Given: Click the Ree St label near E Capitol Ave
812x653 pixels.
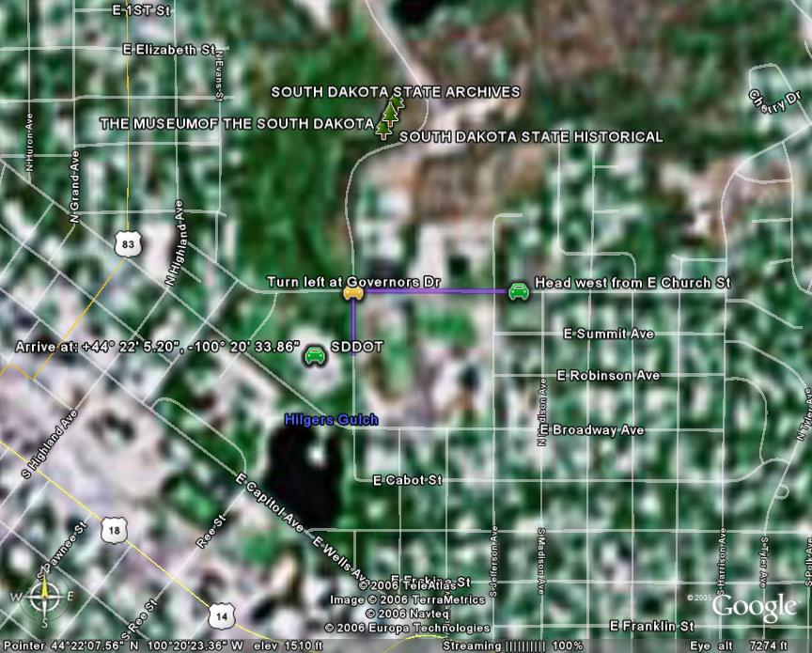Looking at the screenshot, I should pyautogui.click(x=211, y=531).
